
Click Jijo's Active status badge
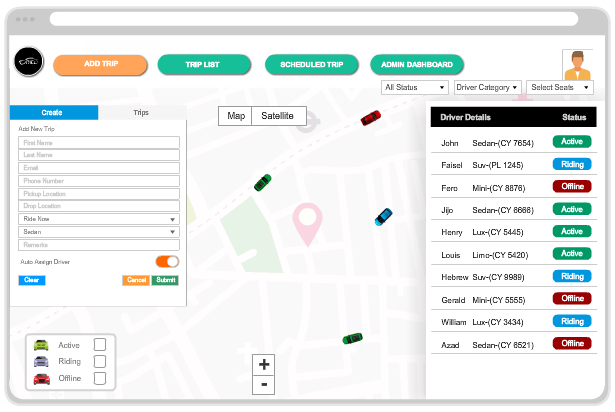tap(572, 209)
